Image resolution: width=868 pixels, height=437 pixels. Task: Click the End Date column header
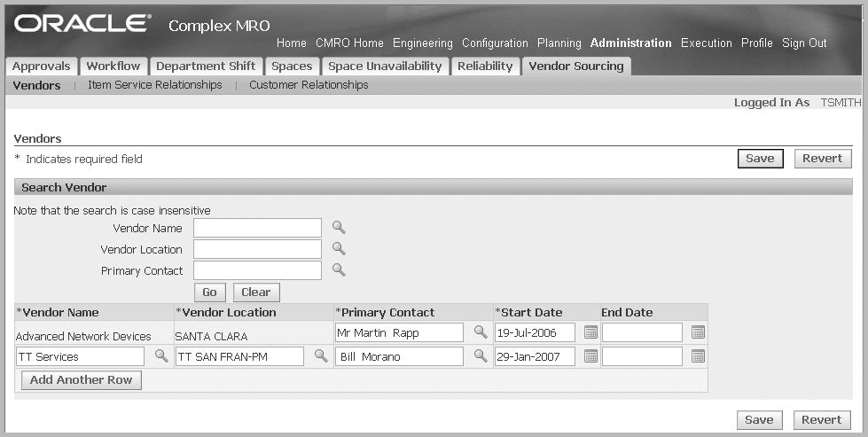click(627, 313)
